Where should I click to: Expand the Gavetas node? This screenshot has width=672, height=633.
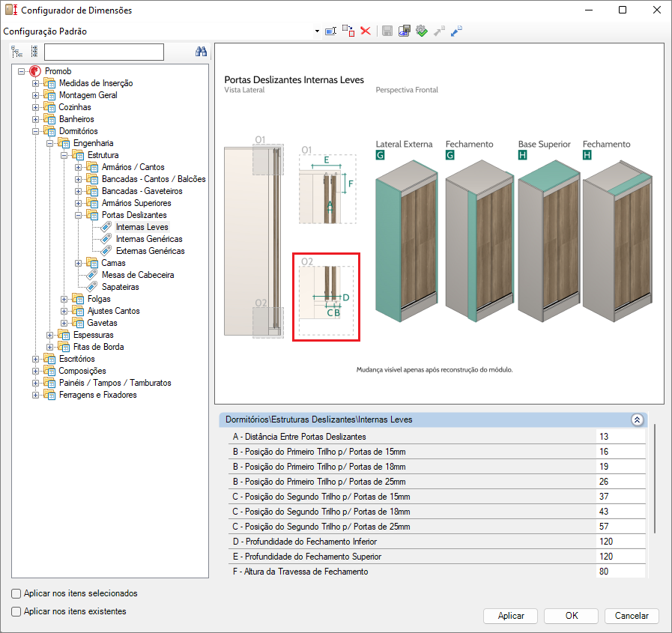point(64,323)
